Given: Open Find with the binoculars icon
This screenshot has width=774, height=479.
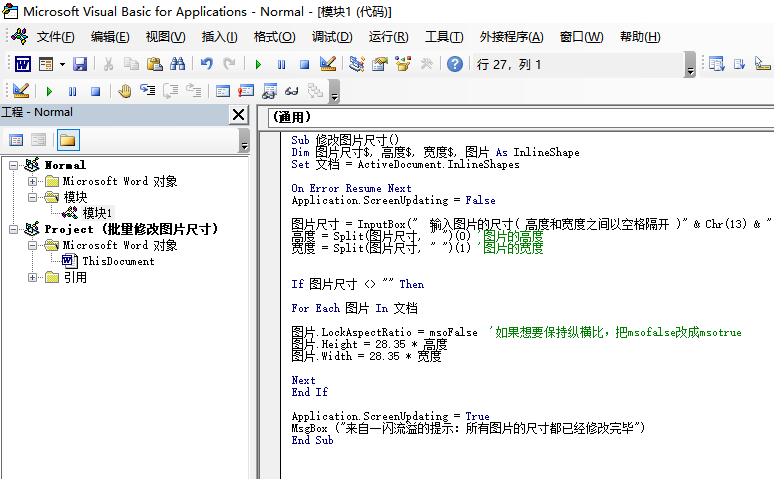Looking at the screenshot, I should [x=177, y=64].
